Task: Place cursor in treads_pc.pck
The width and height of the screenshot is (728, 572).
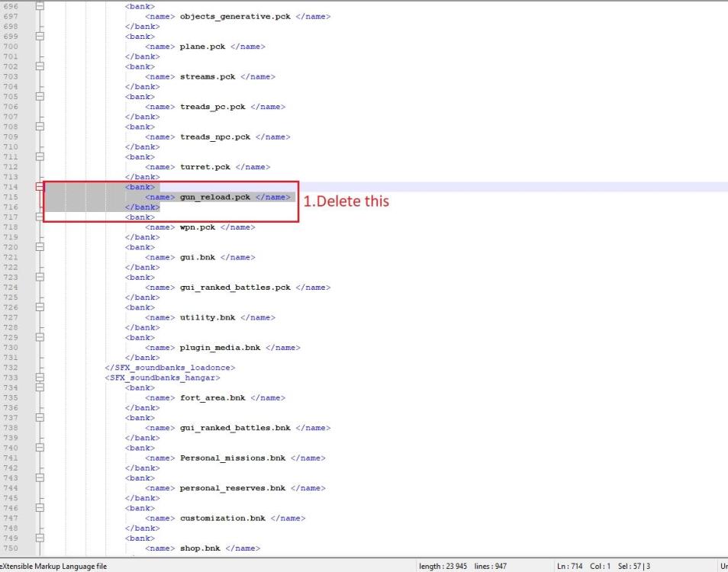Action: (213, 108)
